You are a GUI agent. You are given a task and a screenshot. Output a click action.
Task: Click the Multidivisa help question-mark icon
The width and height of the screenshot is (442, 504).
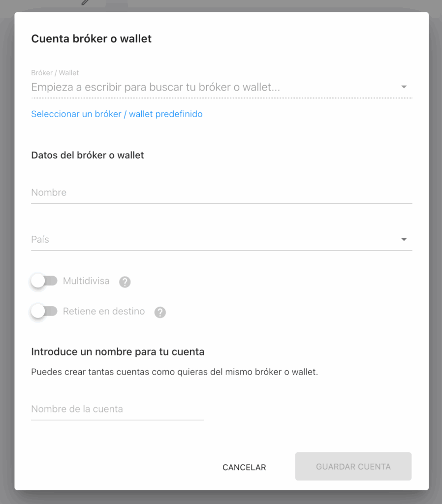coord(125,282)
